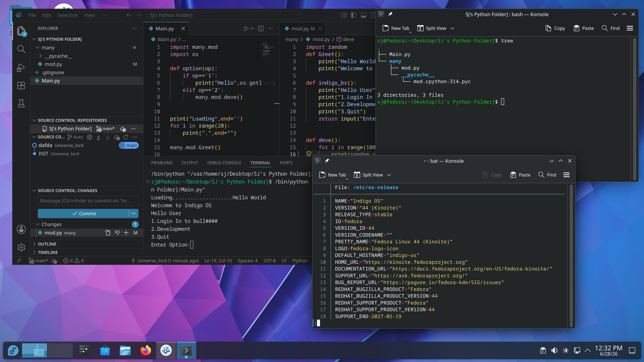Toggle primary sidebar layout icon
The image size is (644, 362).
coord(354,15)
